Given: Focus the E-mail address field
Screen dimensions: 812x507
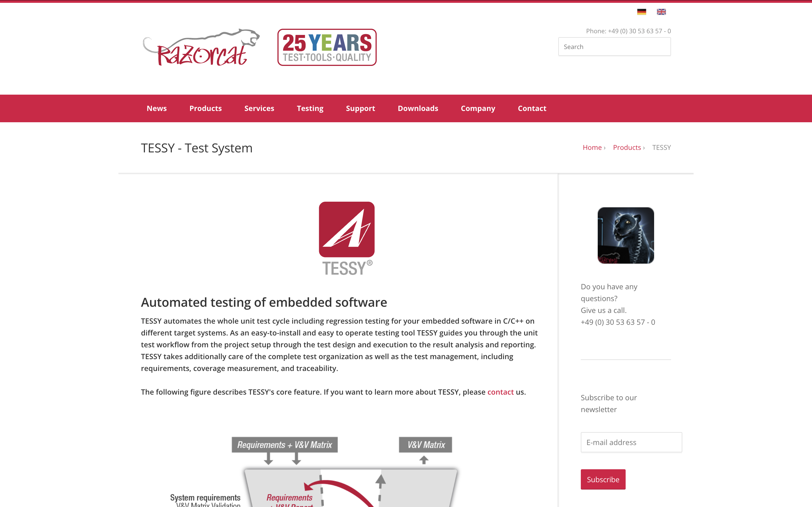Looking at the screenshot, I should click(631, 442).
